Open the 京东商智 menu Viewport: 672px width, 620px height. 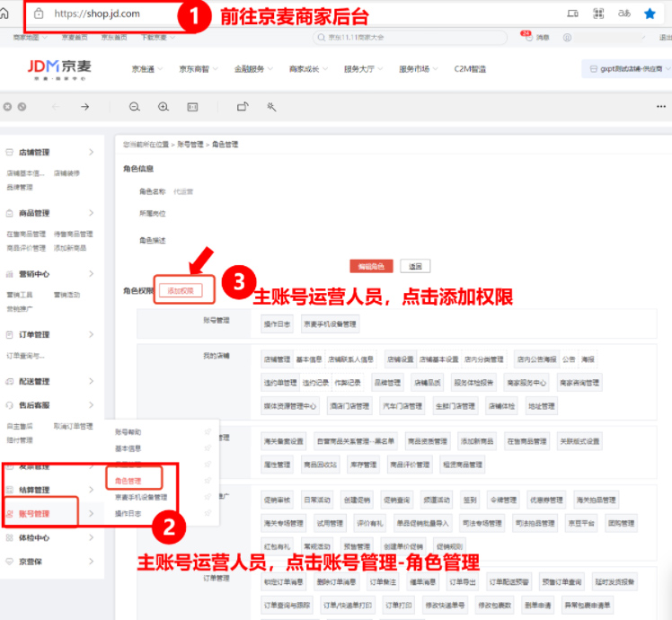199,69
